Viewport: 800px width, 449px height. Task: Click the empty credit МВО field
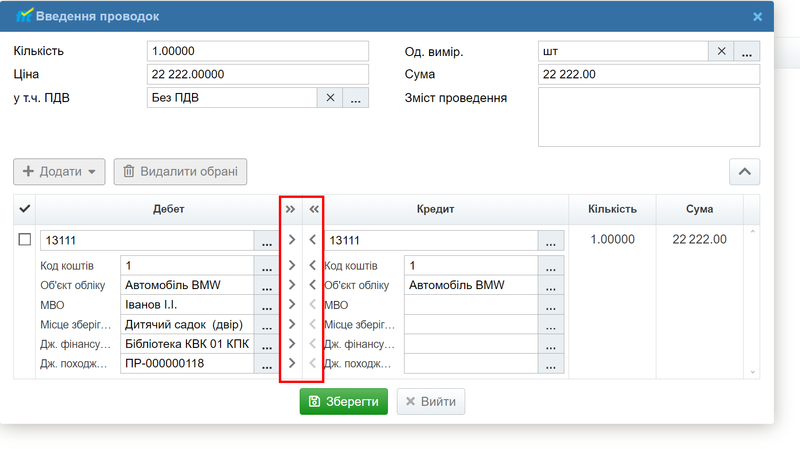(471, 305)
